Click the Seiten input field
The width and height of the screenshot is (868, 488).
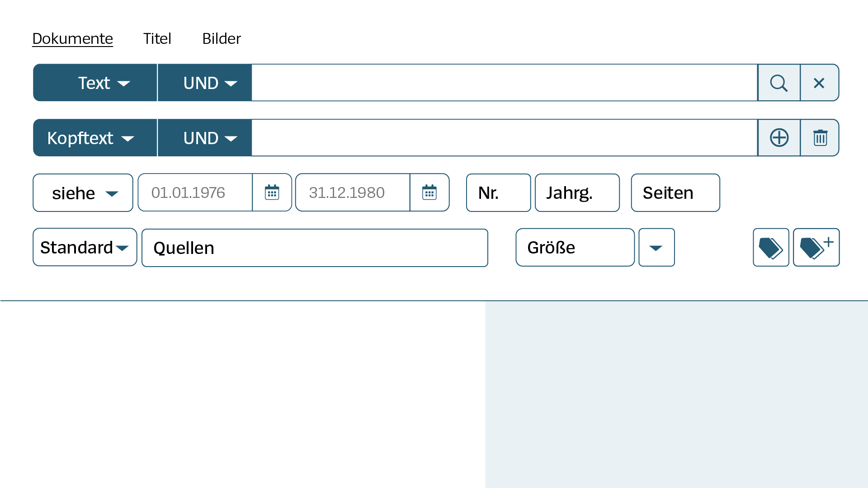675,192
